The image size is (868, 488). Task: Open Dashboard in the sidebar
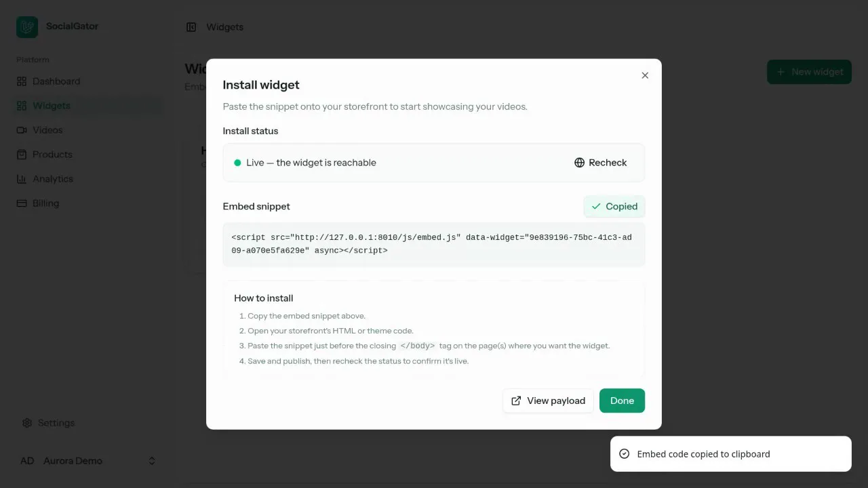[88, 81]
